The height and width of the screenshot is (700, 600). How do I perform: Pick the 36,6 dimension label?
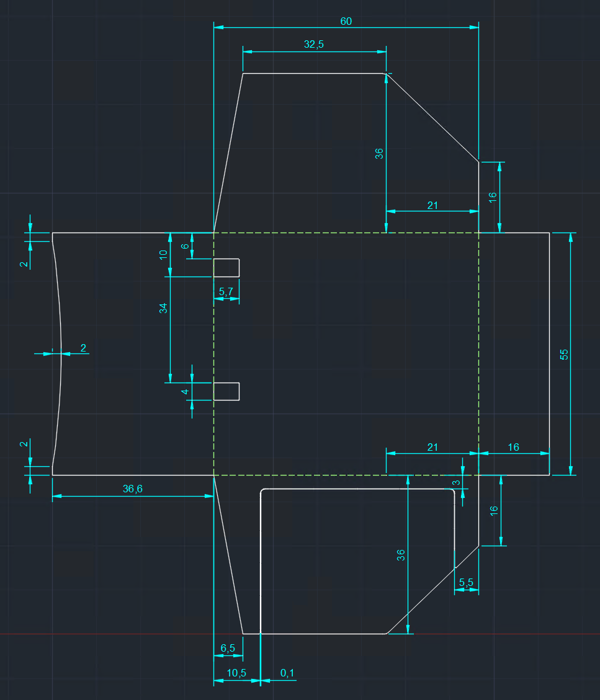pyautogui.click(x=132, y=489)
